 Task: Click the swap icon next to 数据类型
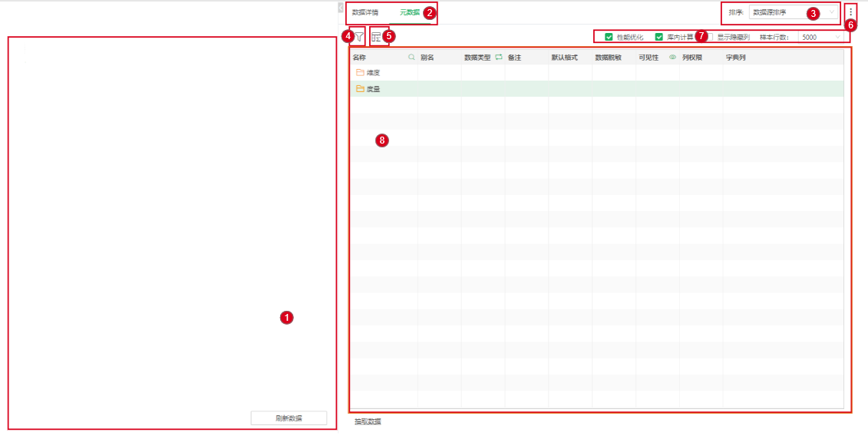pyautogui.click(x=498, y=58)
